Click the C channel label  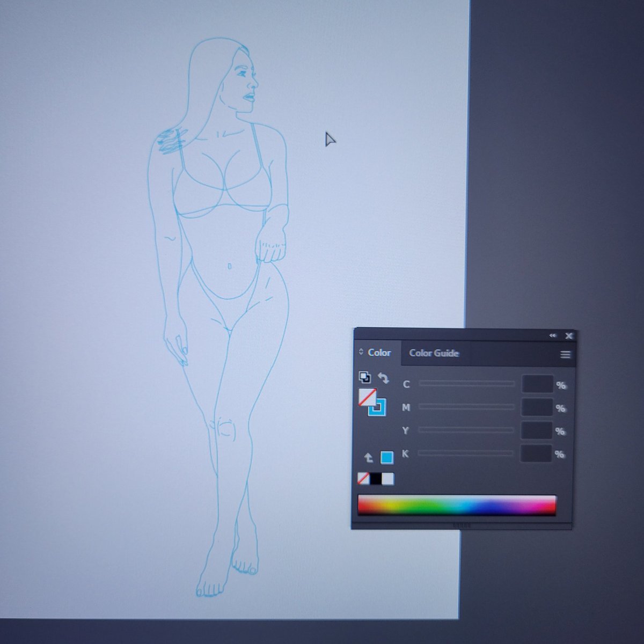406,384
